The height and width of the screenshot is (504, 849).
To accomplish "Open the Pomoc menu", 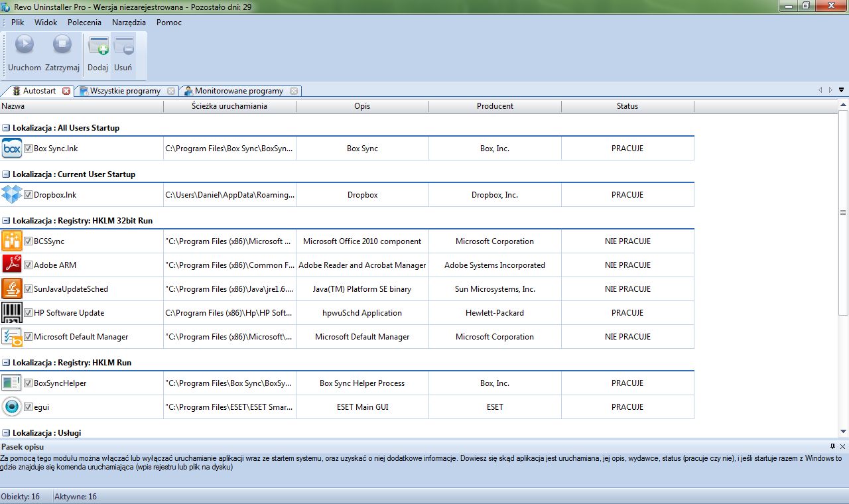I will coord(169,23).
